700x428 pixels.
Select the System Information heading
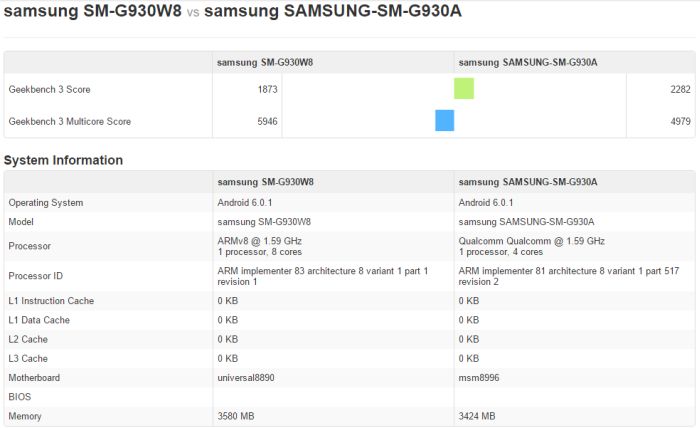pos(64,160)
